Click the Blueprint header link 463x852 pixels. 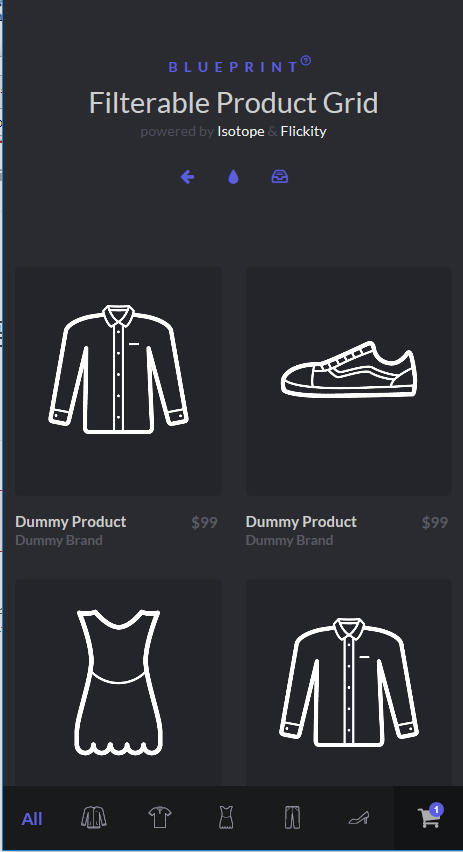click(x=239, y=66)
